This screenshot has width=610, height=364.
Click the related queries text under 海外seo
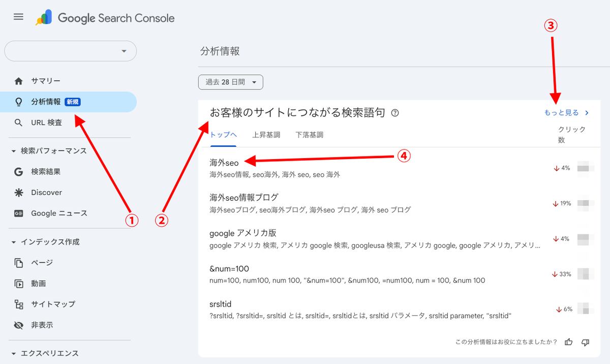(x=274, y=174)
